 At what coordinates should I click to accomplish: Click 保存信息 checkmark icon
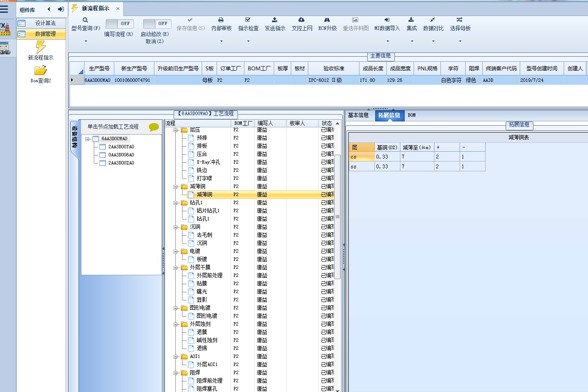point(190,20)
